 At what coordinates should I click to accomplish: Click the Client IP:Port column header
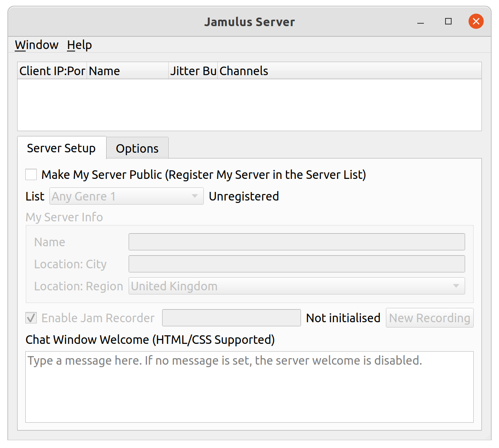52,71
